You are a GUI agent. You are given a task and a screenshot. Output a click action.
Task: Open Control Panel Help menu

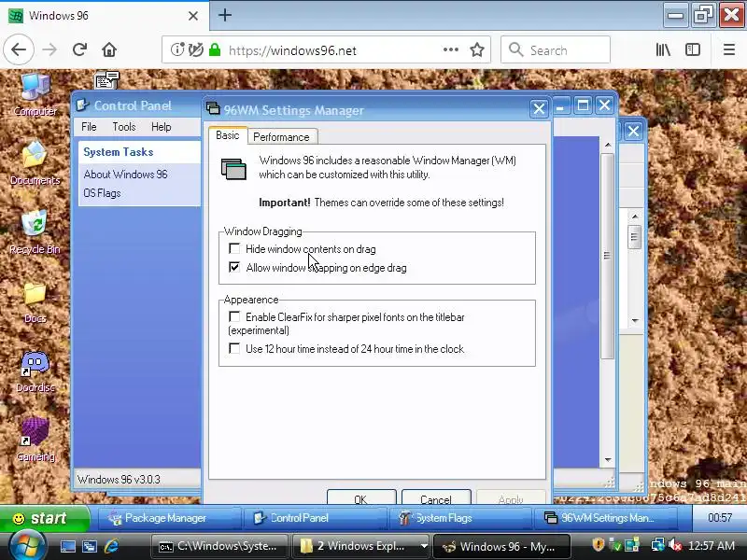pyautogui.click(x=161, y=127)
